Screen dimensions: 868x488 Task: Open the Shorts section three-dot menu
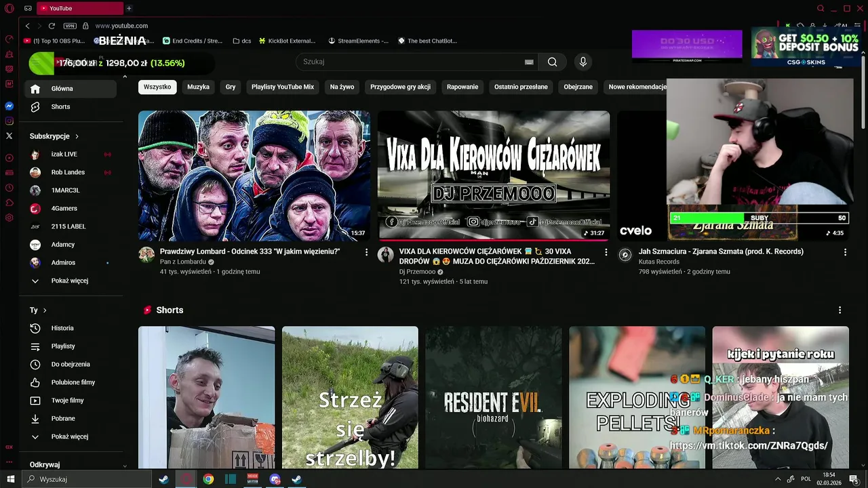point(840,310)
